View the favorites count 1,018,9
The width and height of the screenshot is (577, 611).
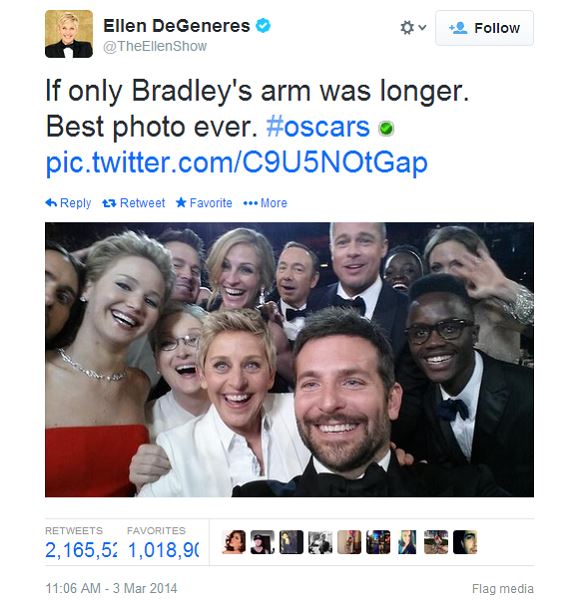(163, 550)
